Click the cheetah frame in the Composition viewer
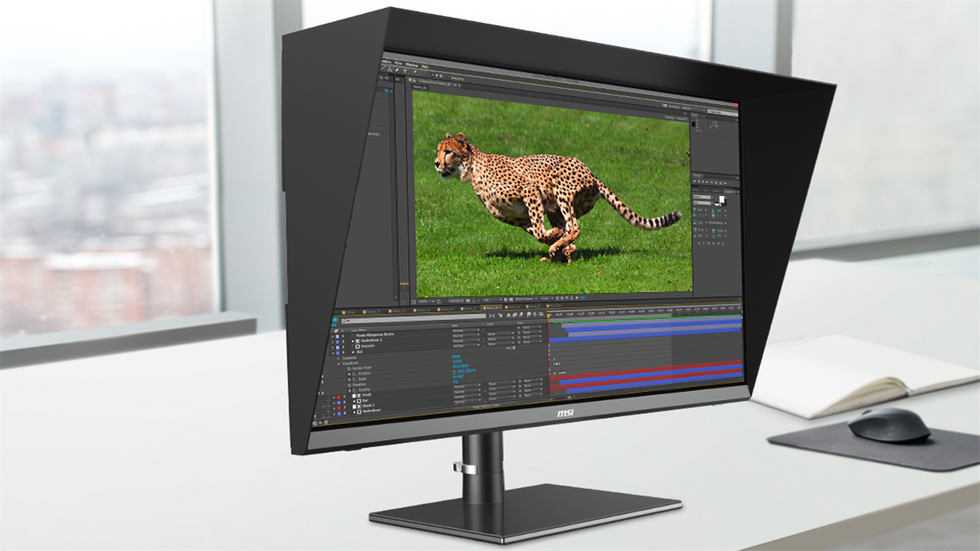Viewport: 980px width, 551px height. click(553, 195)
